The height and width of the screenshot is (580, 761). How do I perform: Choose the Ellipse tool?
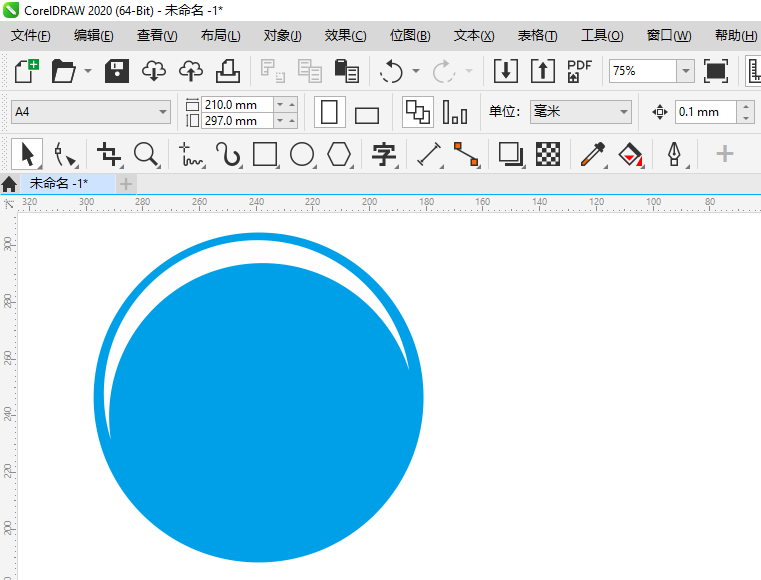pyautogui.click(x=302, y=154)
